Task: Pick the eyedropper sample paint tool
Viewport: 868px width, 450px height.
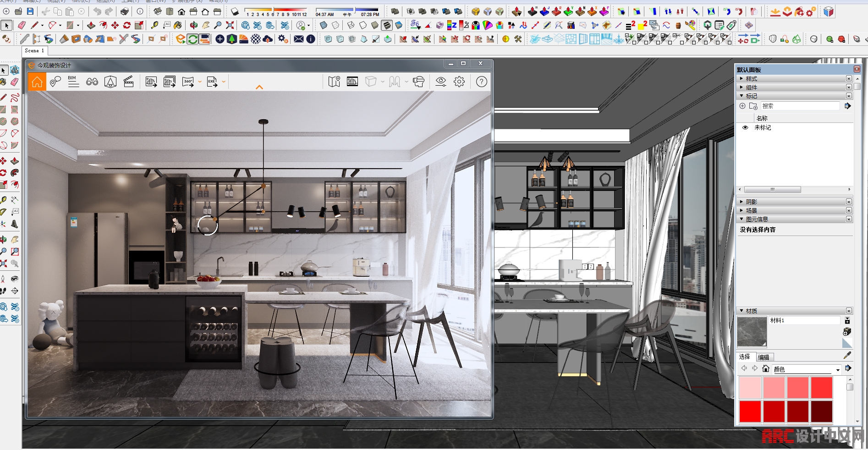Action: click(847, 356)
